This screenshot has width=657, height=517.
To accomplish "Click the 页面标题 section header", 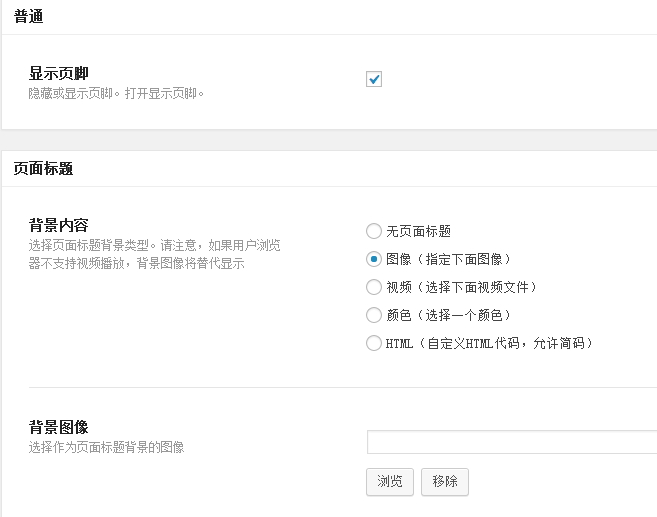I will (x=43, y=169).
